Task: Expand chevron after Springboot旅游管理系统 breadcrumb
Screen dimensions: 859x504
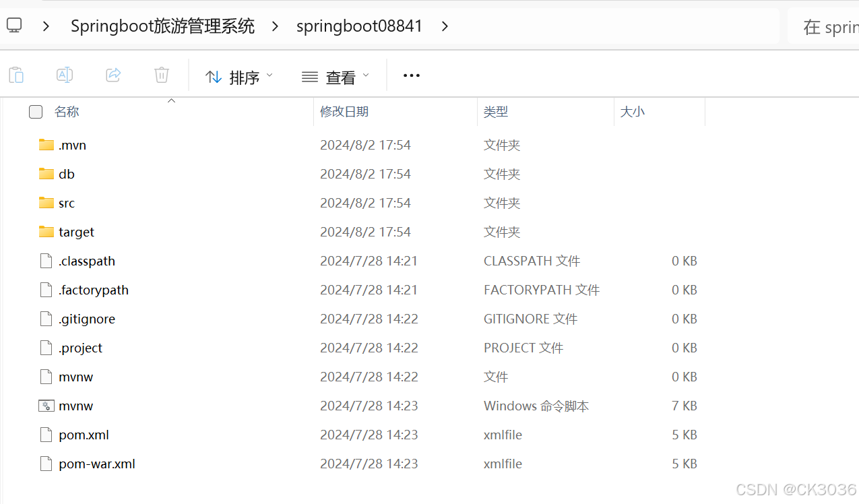Action: (275, 26)
